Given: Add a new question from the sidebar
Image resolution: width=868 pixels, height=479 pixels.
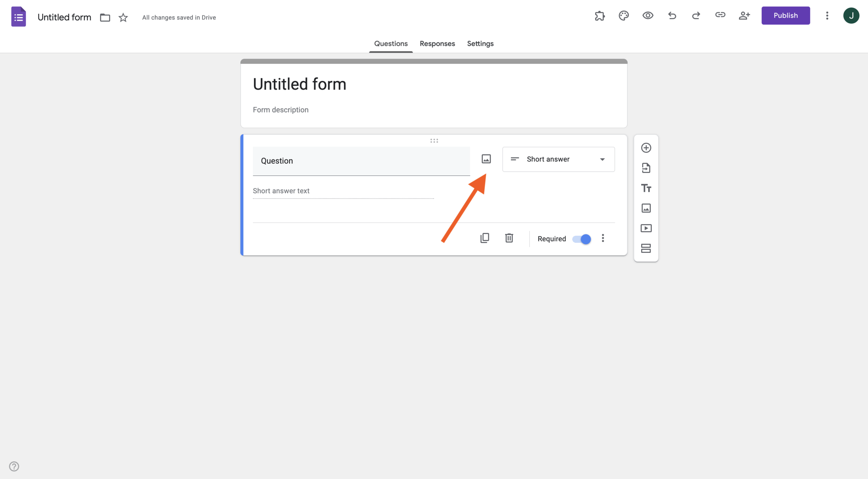Looking at the screenshot, I should tap(646, 147).
